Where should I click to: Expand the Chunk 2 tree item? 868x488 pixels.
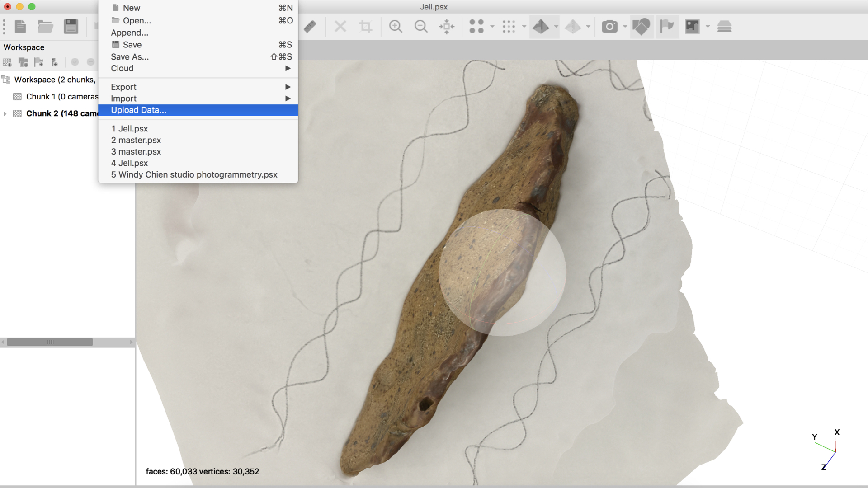pyautogui.click(x=5, y=113)
